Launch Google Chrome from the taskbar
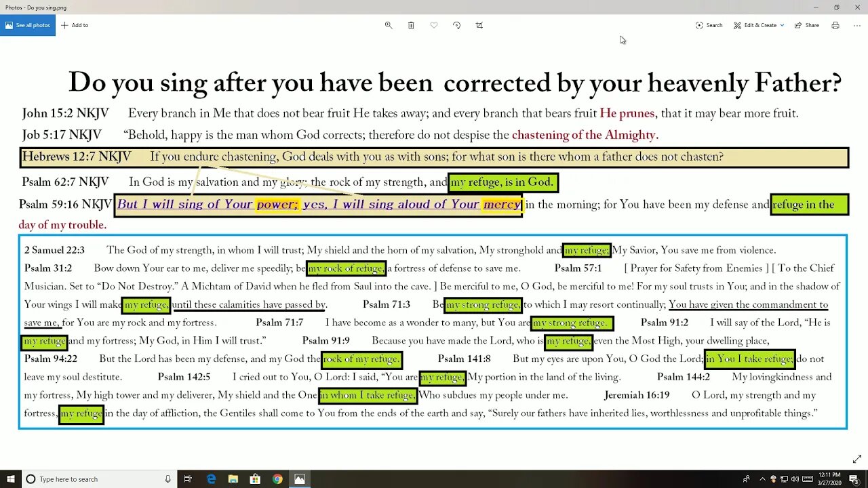This screenshot has width=868, height=488. pyautogui.click(x=277, y=479)
